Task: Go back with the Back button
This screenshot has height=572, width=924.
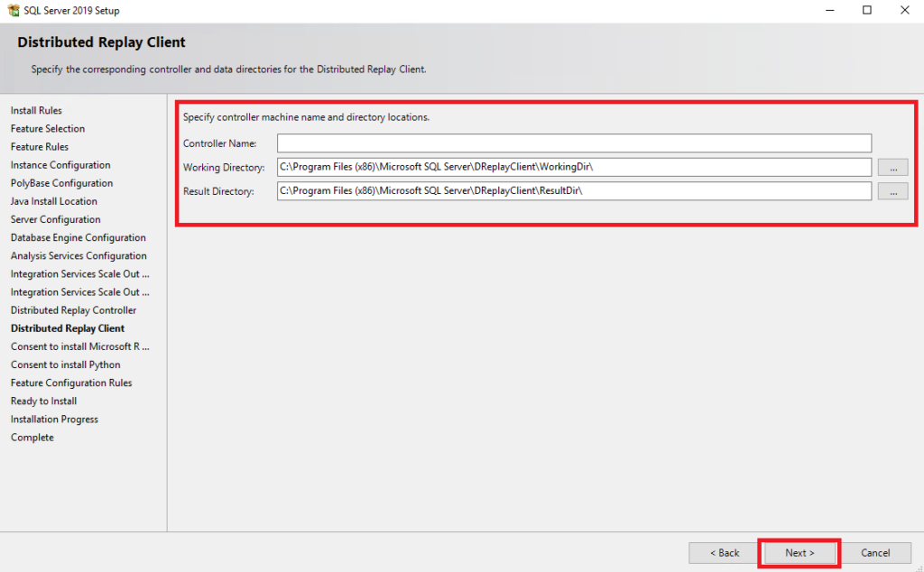Action: coord(725,552)
